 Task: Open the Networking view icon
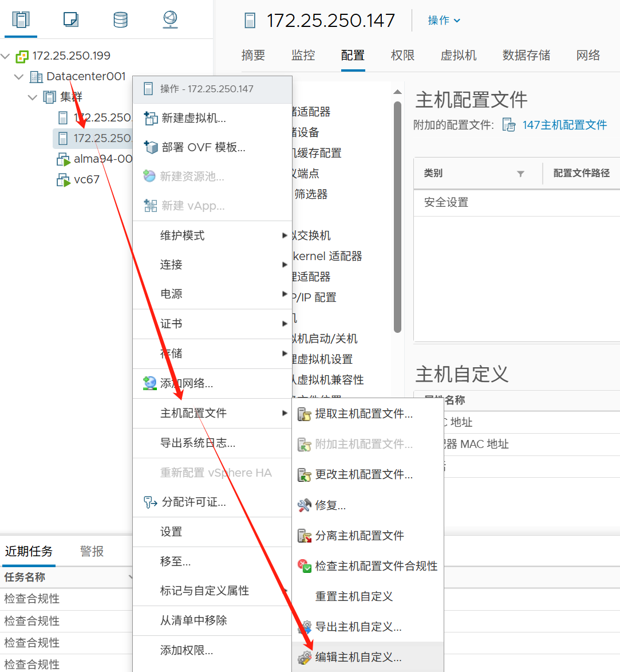(x=170, y=19)
